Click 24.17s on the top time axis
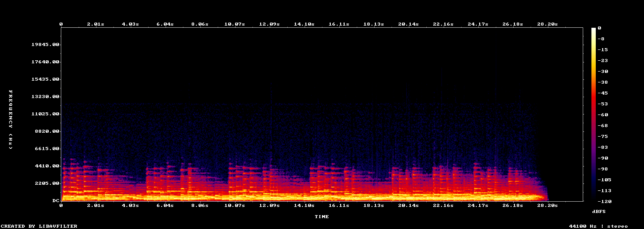644x229 pixels. [x=478, y=24]
